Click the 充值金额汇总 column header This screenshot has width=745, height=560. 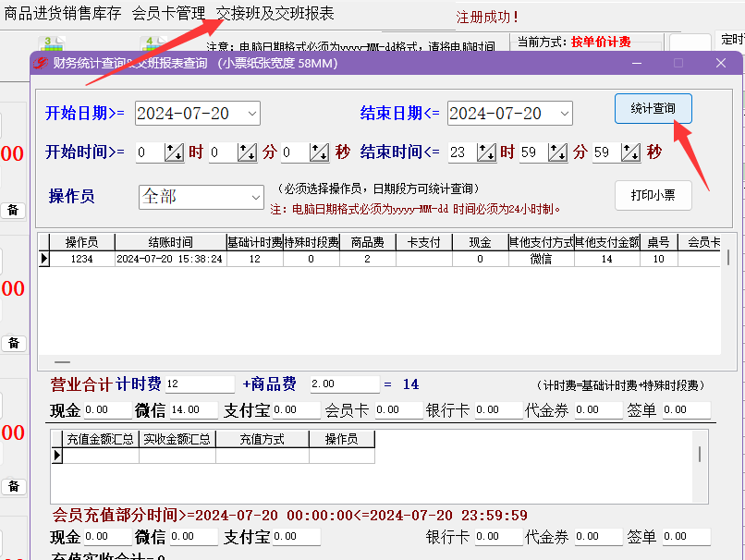(100, 439)
